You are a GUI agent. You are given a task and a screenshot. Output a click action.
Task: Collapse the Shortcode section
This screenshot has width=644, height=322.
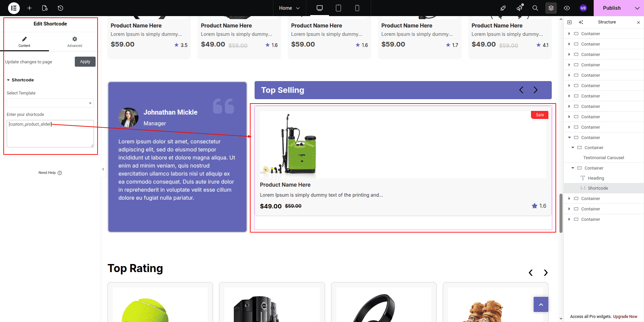[20, 80]
